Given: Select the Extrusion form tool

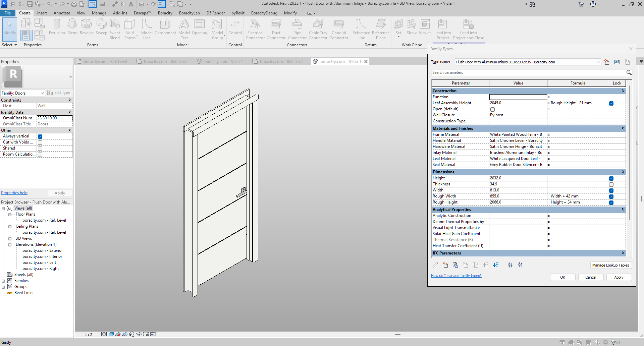Looking at the screenshot, I should tap(57, 27).
